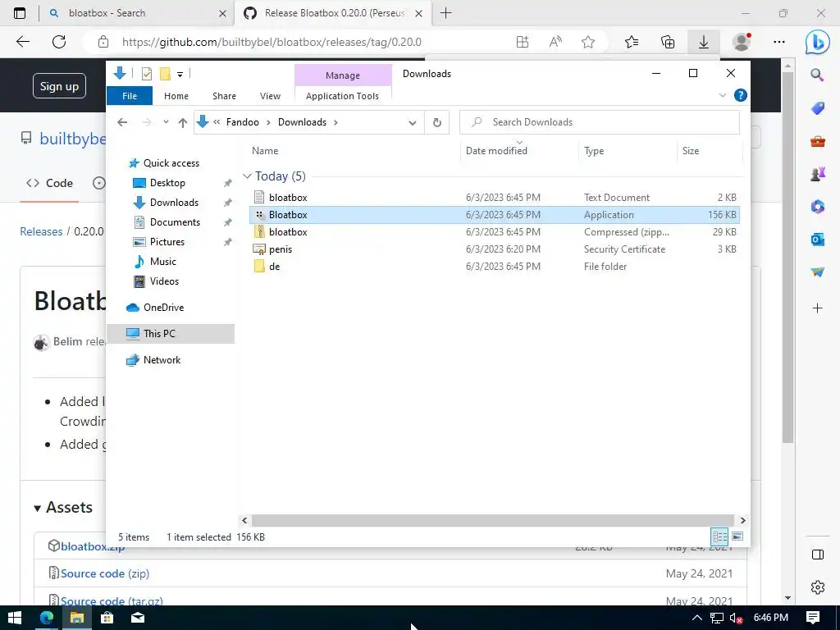The width and height of the screenshot is (840, 630).
Task: Open the Application Tools tab
Action: (x=342, y=96)
